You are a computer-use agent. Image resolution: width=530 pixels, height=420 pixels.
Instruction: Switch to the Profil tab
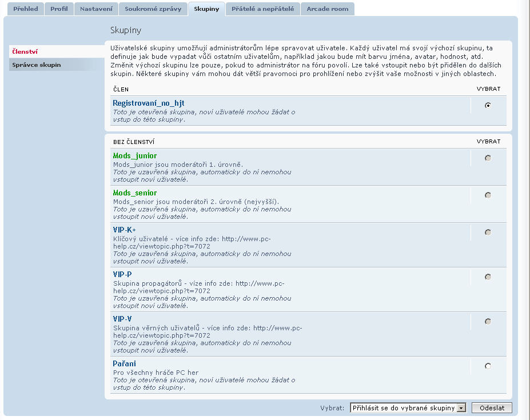pyautogui.click(x=59, y=9)
